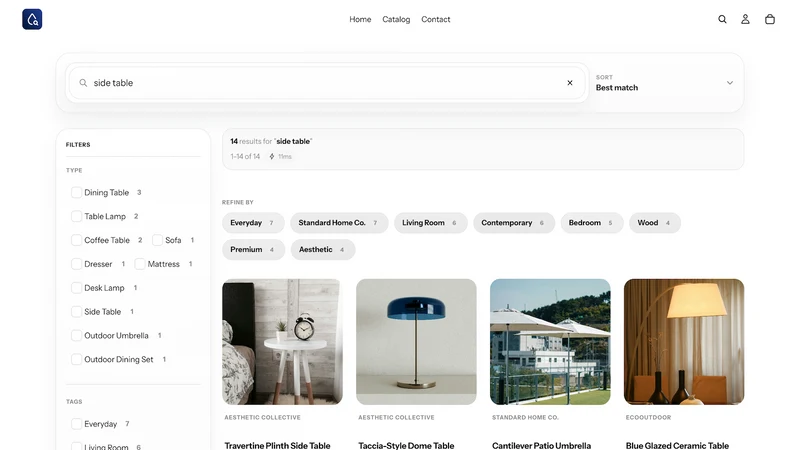Open the Catalog menu item
800x450 pixels.
[396, 19]
